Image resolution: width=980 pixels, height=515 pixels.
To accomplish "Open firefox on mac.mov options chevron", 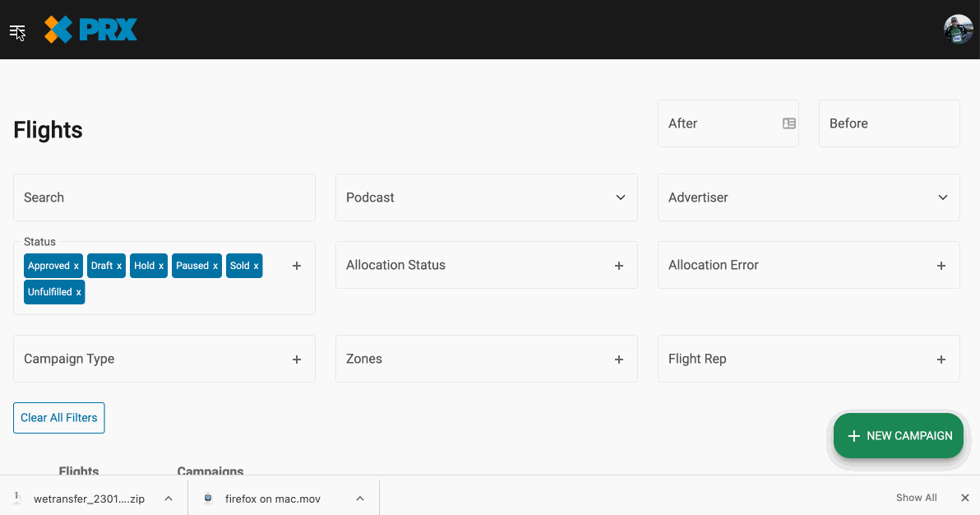I will coord(360,499).
